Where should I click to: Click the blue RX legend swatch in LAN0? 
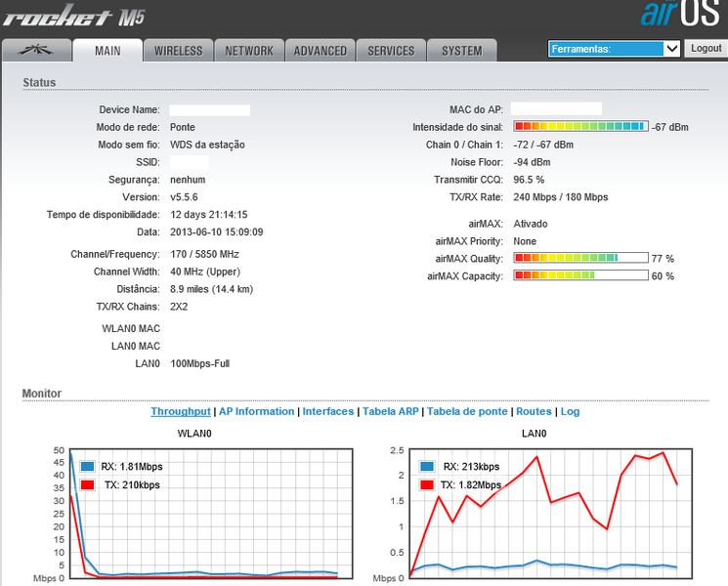tap(427, 466)
